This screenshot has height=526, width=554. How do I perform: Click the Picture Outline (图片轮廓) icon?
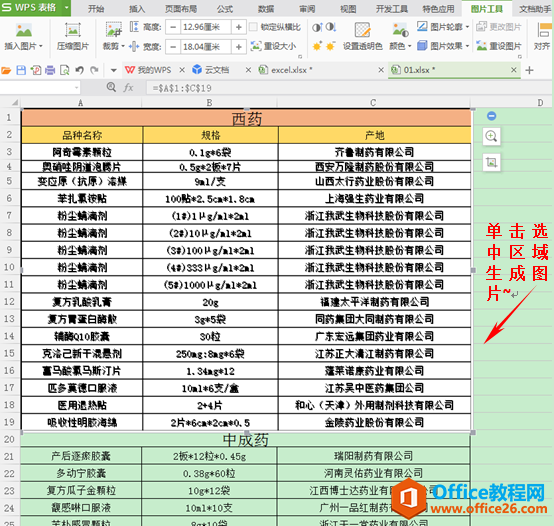point(422,26)
